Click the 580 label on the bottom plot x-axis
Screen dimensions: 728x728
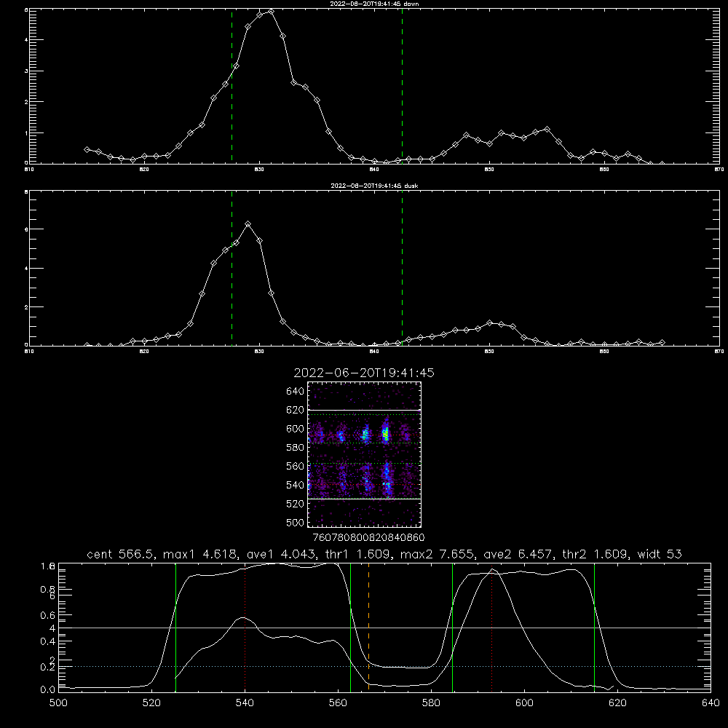[431, 703]
